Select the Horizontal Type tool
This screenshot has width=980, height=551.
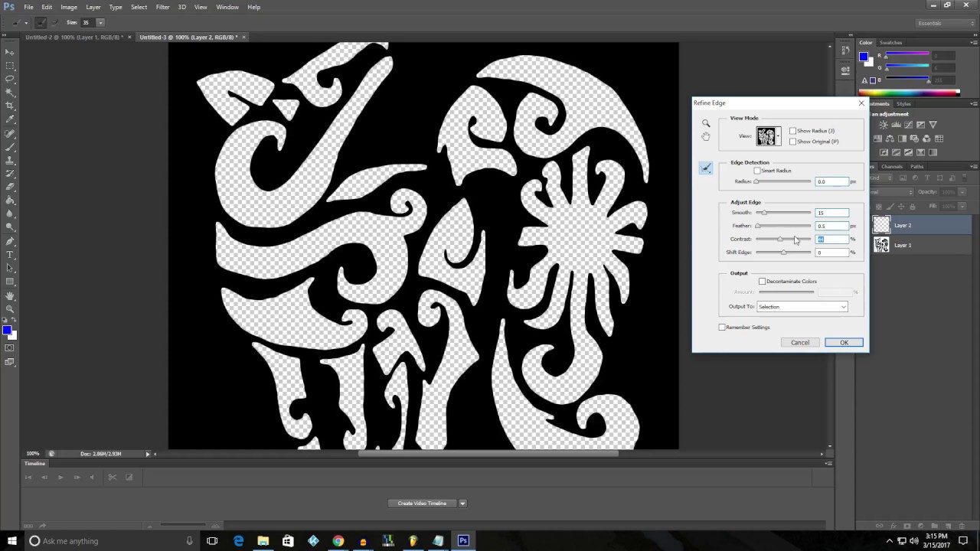pos(10,254)
